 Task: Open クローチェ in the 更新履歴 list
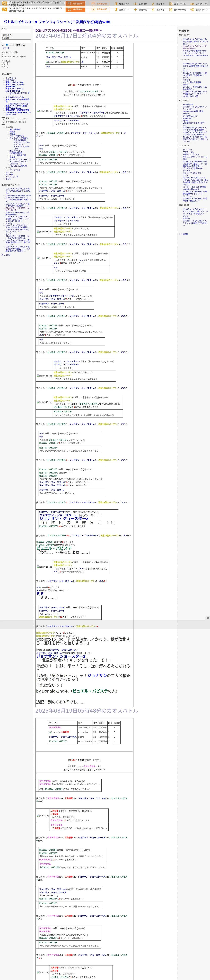pyautogui.click(x=188, y=150)
